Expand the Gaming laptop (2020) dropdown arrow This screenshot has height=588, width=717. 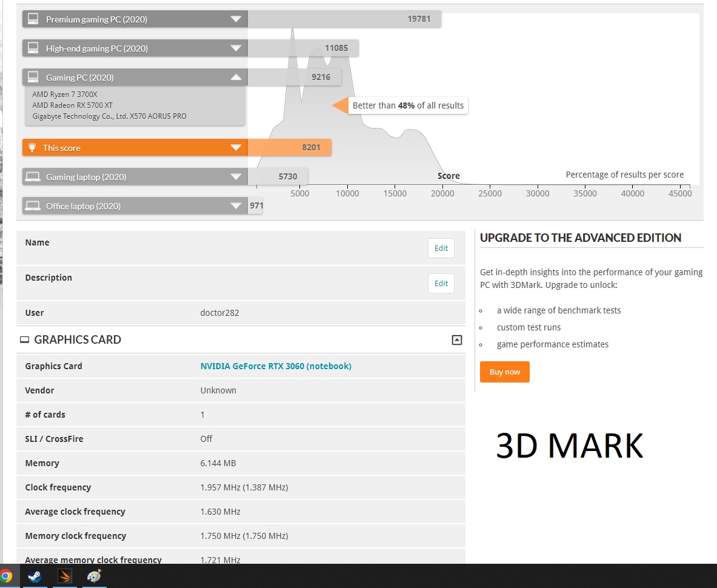[236, 176]
